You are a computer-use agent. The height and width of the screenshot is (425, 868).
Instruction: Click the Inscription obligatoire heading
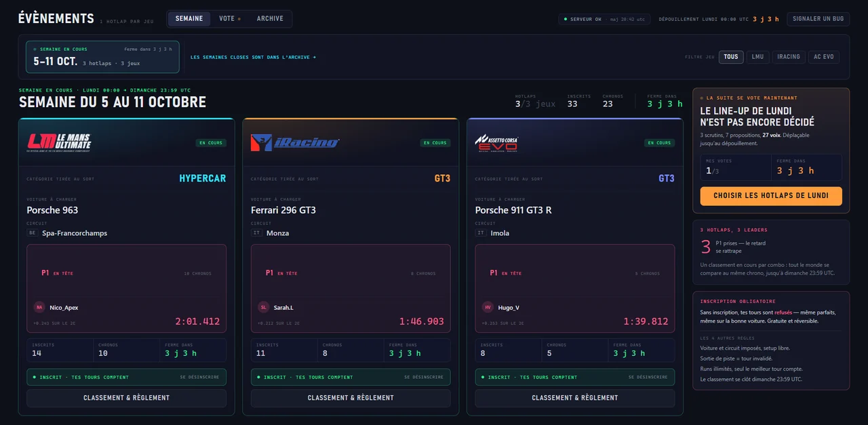[738, 301]
